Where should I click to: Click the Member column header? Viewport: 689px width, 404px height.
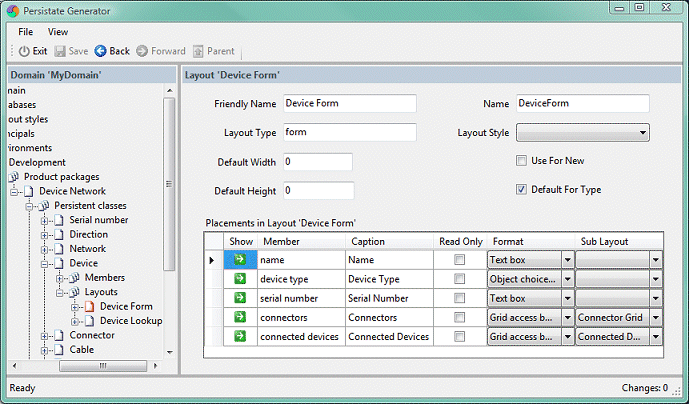click(x=301, y=241)
